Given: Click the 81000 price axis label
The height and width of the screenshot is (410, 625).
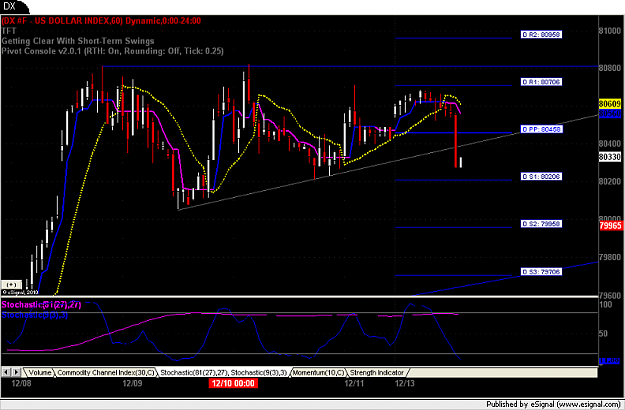Looking at the screenshot, I should coord(610,31).
